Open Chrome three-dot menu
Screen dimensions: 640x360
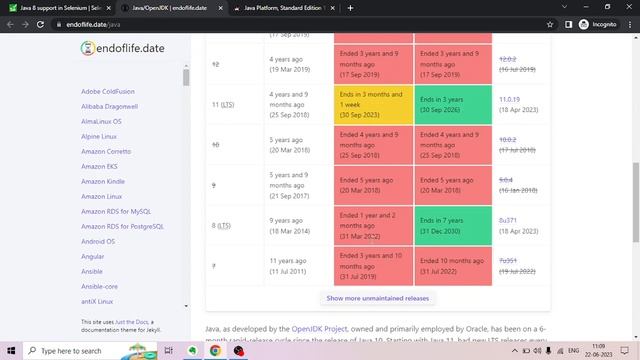[x=630, y=24]
